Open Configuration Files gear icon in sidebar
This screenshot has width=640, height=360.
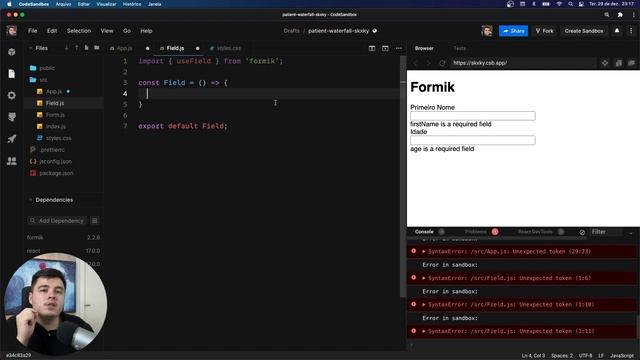click(11, 95)
